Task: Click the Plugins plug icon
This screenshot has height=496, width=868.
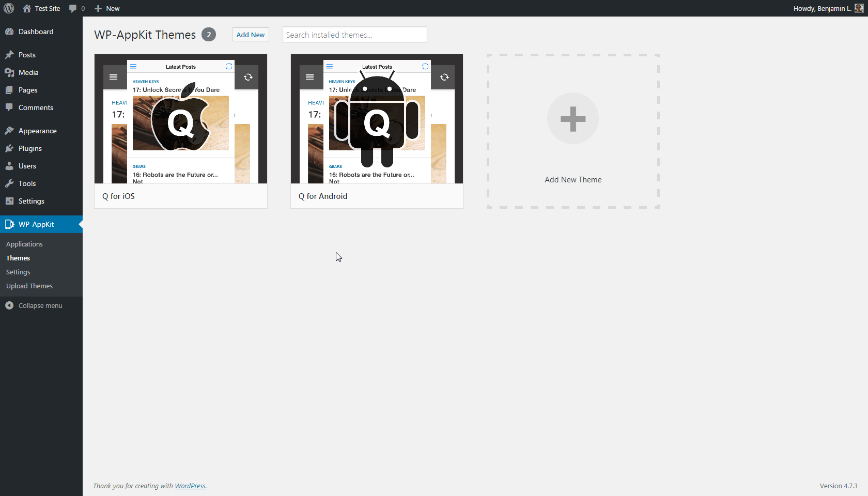Action: click(x=9, y=148)
